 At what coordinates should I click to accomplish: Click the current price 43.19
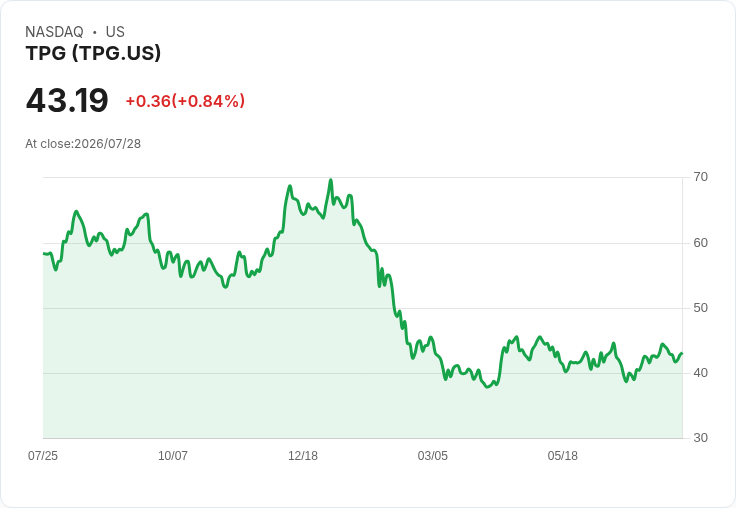click(67, 100)
